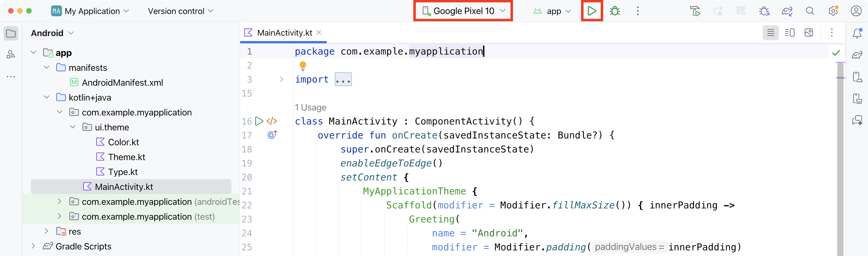Open Device Manager tool window icon
This screenshot has height=256, width=868.
click(x=857, y=77)
